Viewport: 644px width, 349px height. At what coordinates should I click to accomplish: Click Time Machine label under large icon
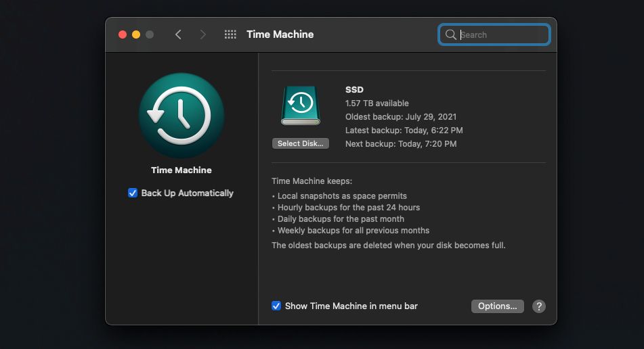tap(181, 170)
